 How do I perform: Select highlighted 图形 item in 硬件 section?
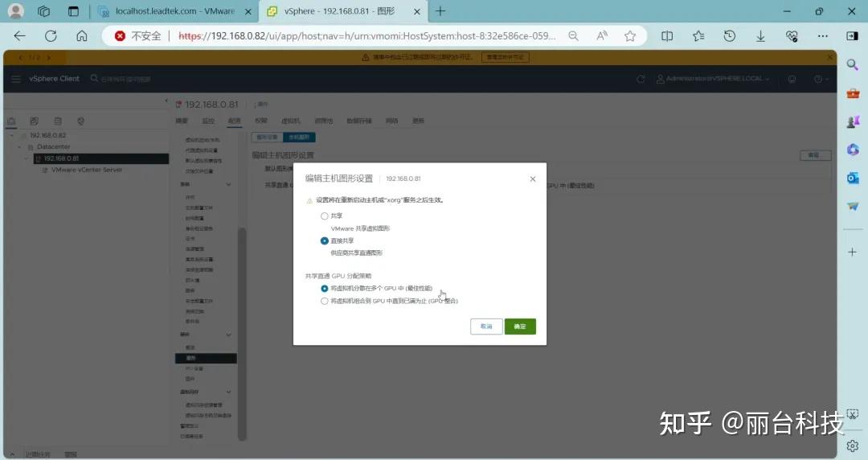[x=206, y=359]
